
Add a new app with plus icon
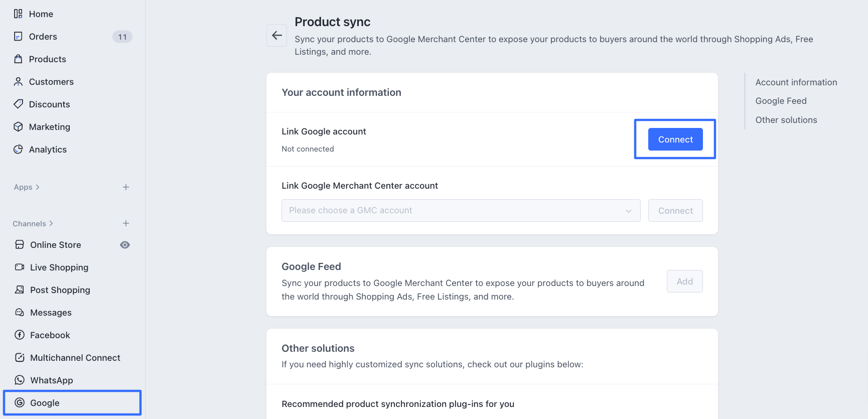point(126,187)
